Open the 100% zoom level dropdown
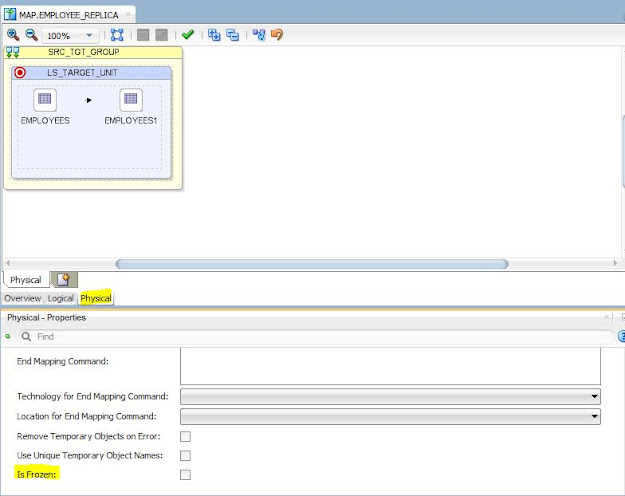This screenshot has width=625, height=496. 70,35
